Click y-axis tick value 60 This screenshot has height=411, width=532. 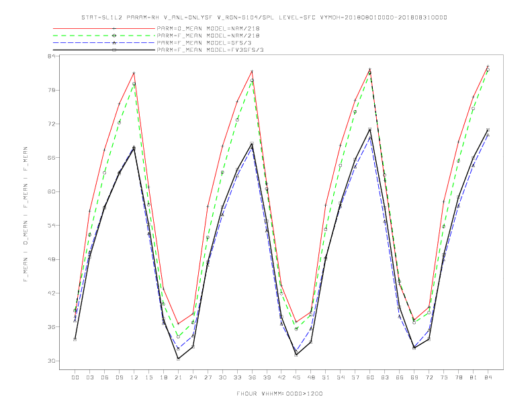pos(52,191)
